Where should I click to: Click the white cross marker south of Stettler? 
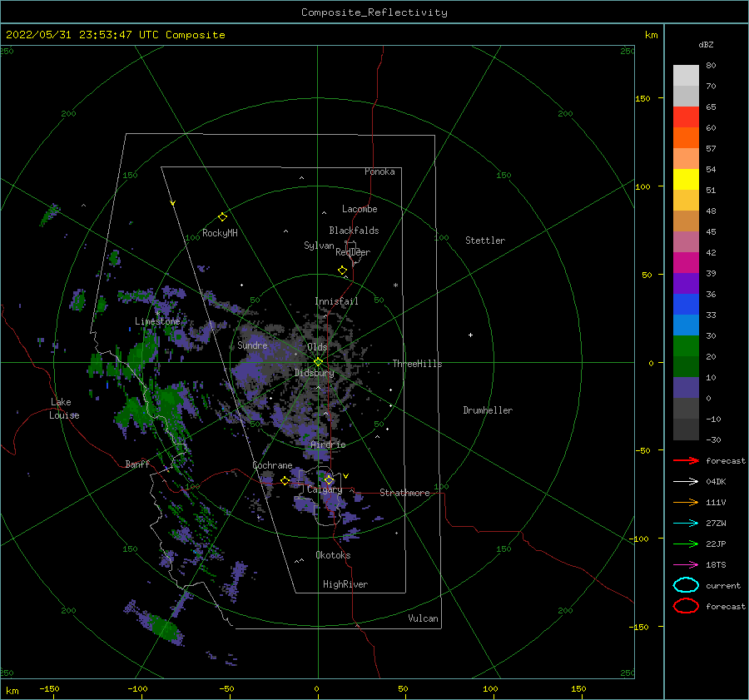click(x=470, y=335)
